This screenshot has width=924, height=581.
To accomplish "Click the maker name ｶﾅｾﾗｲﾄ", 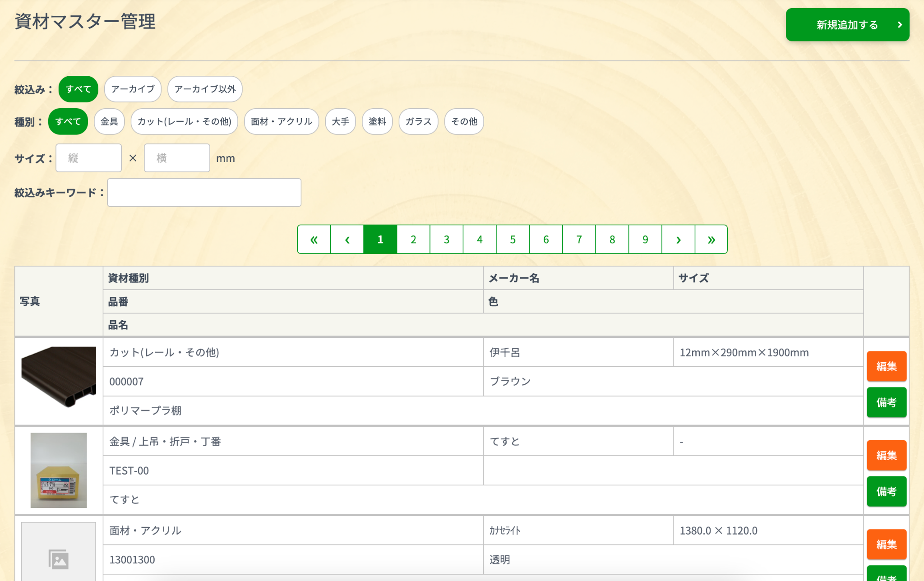I will (x=505, y=530).
